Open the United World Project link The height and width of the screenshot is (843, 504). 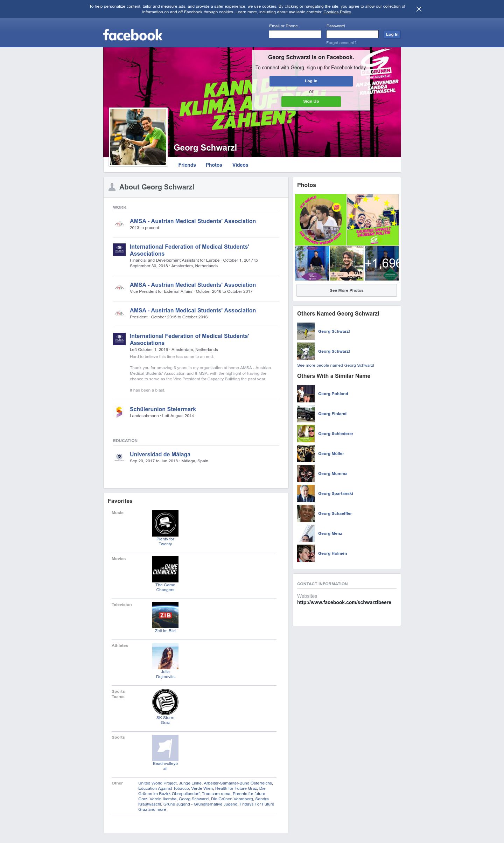[157, 783]
